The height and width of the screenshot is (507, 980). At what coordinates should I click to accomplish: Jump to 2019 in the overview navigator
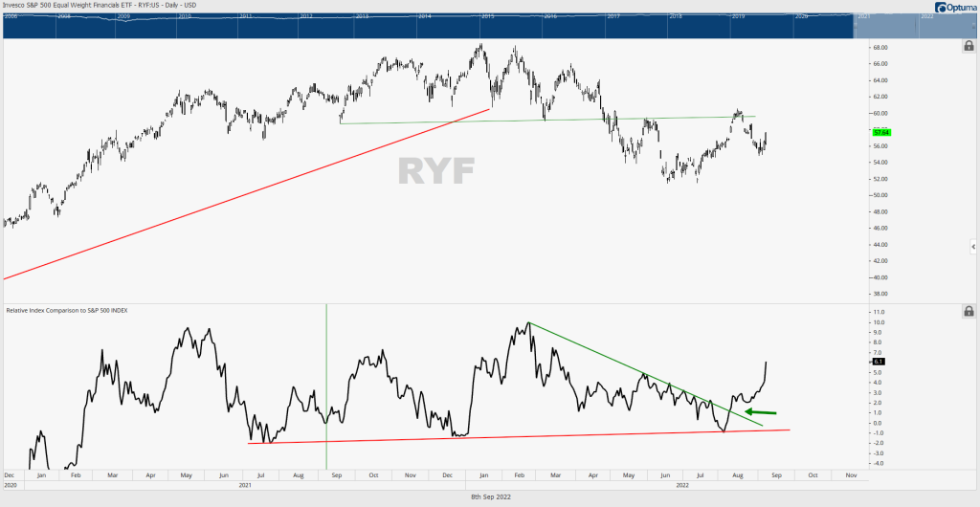[739, 15]
